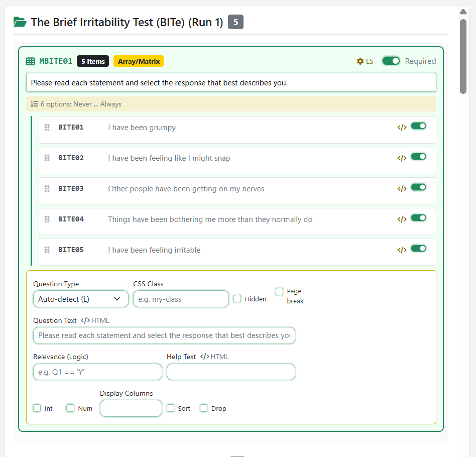Select the BITE01 code label
The width and height of the screenshot is (476, 457).
tap(71, 127)
